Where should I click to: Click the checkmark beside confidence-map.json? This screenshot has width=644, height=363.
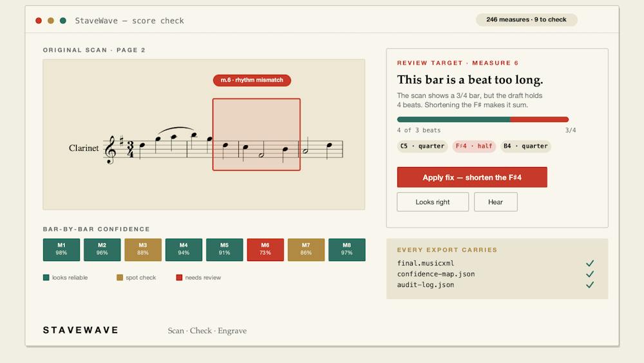click(590, 274)
